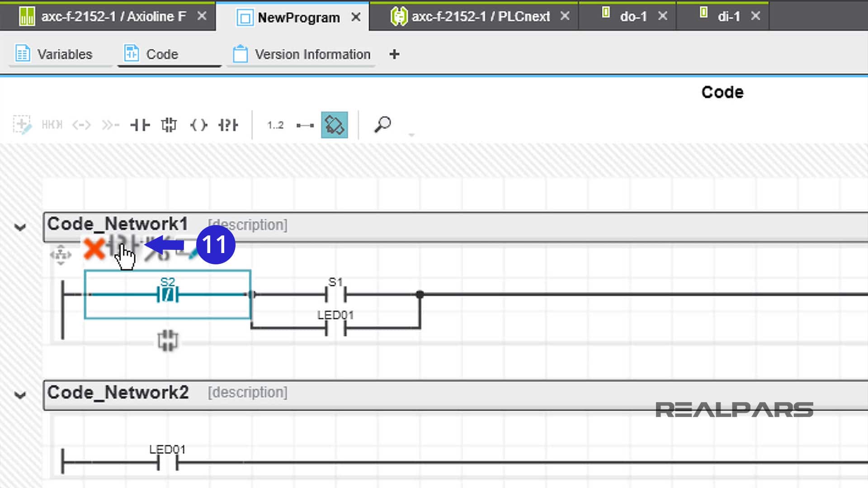
Task: Select the parallel branch tool icon
Action: point(170,125)
